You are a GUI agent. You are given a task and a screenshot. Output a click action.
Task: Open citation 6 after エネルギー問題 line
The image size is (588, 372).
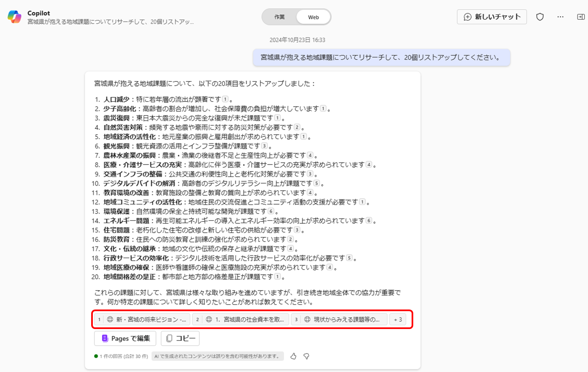click(369, 220)
